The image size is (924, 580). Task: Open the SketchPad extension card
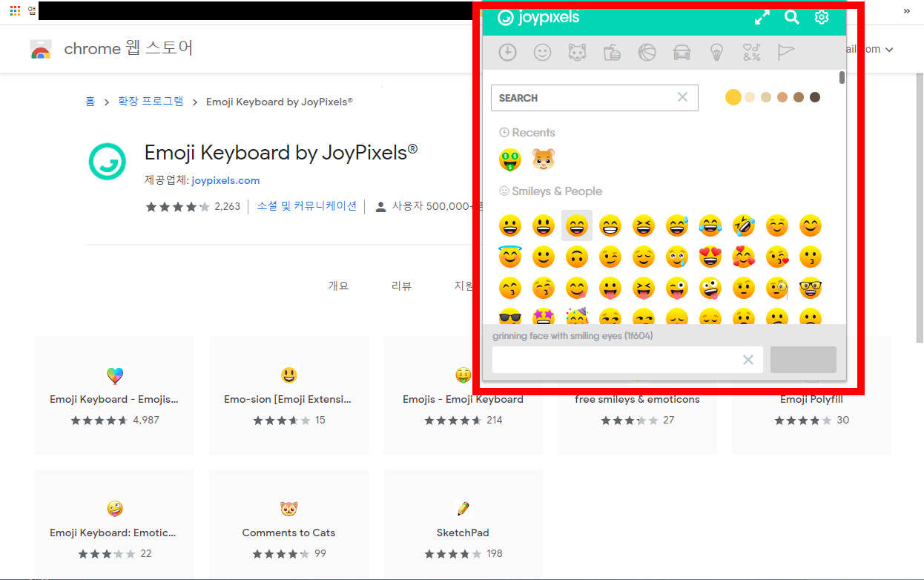pyautogui.click(x=463, y=524)
